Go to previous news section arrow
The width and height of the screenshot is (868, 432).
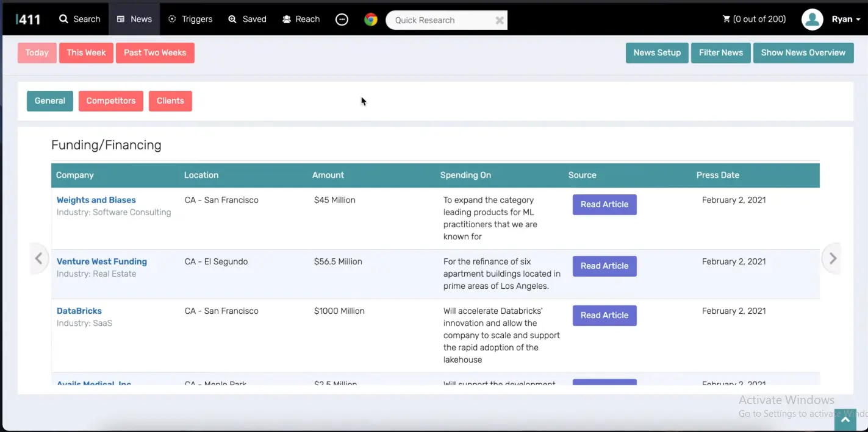pos(39,258)
